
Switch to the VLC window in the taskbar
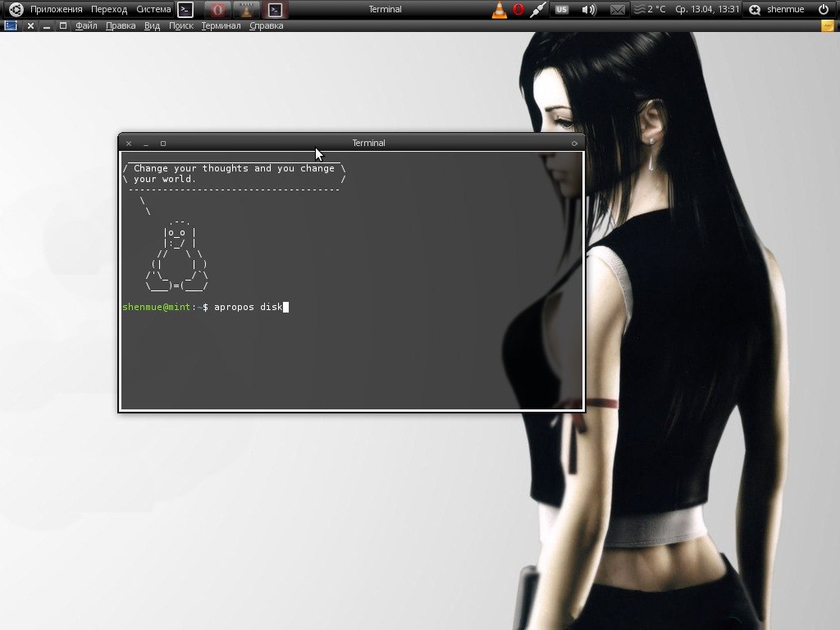(x=246, y=9)
